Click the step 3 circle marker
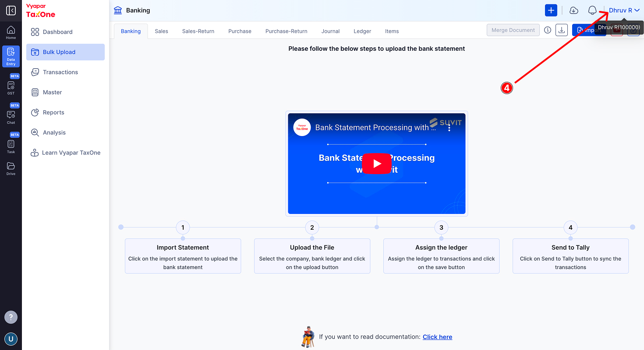Screen dimensions: 644x350 click(441, 227)
